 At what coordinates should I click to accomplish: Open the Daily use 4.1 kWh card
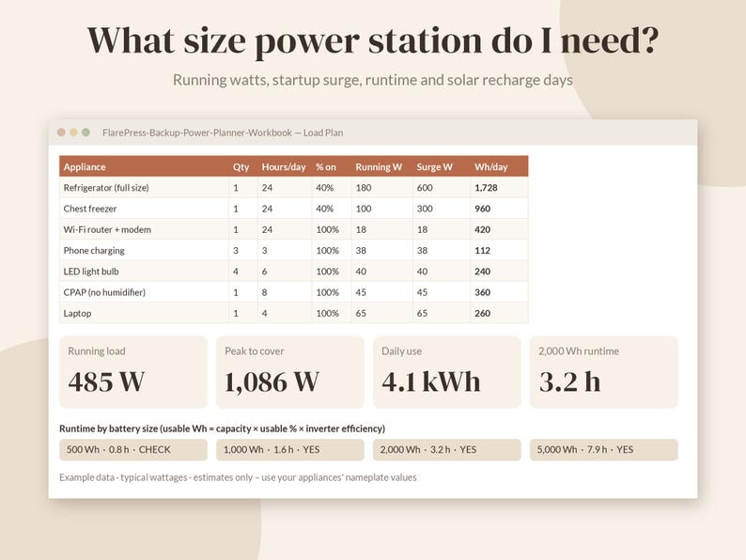pyautogui.click(x=446, y=372)
